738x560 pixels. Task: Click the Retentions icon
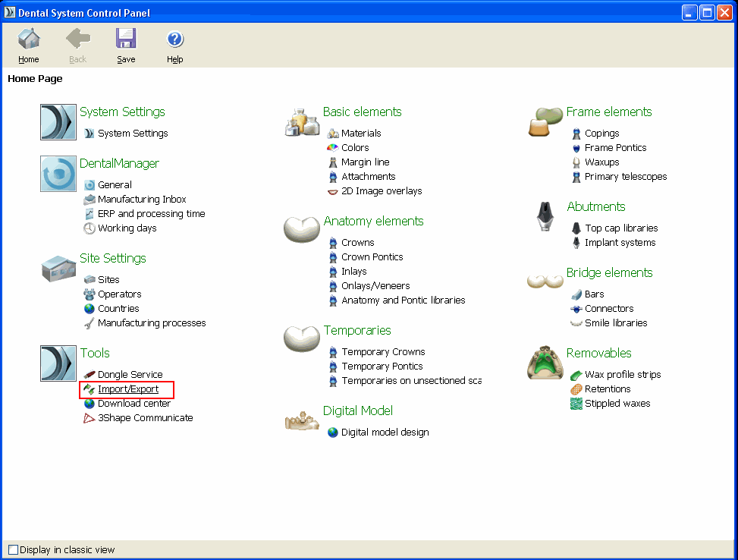coord(576,389)
